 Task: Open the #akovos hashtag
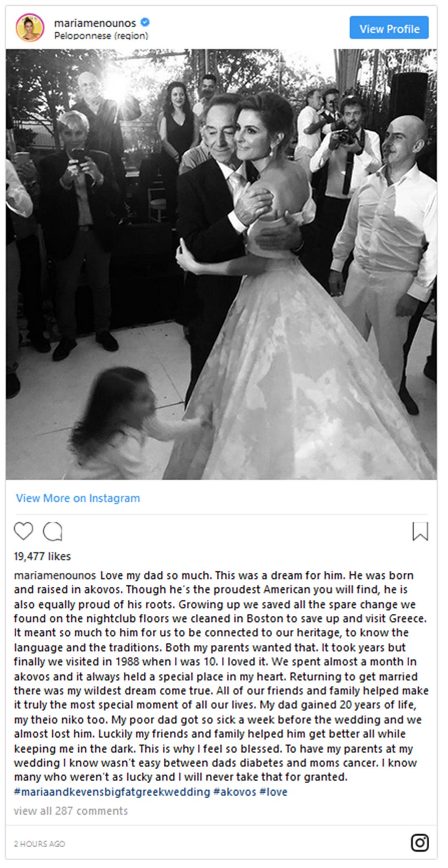(234, 792)
